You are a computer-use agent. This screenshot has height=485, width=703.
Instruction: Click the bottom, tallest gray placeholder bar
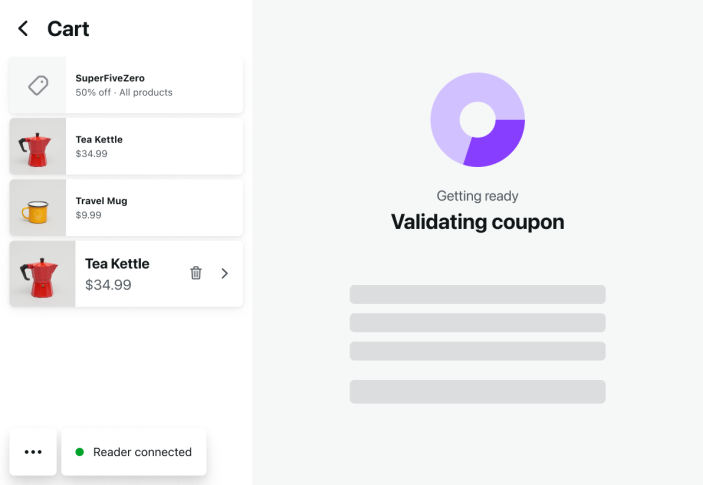(477, 391)
